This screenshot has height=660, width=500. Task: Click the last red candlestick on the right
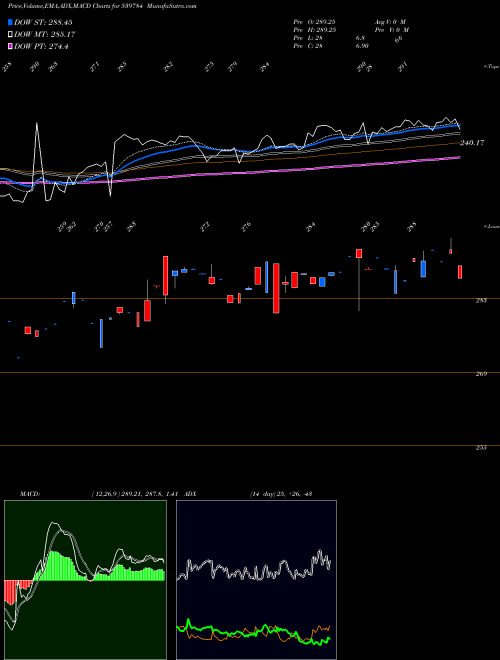click(x=460, y=272)
